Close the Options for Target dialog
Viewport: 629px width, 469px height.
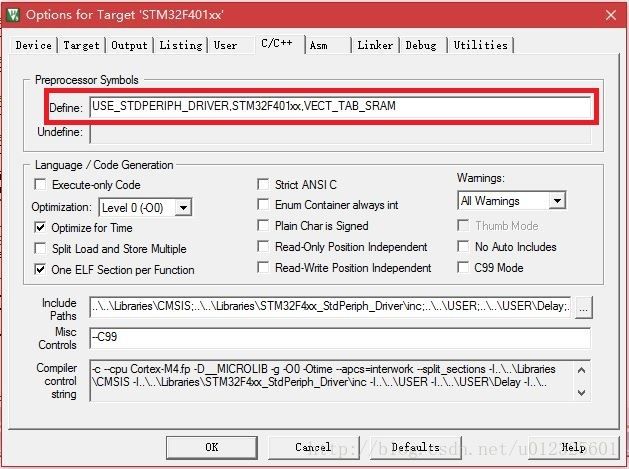(x=611, y=15)
